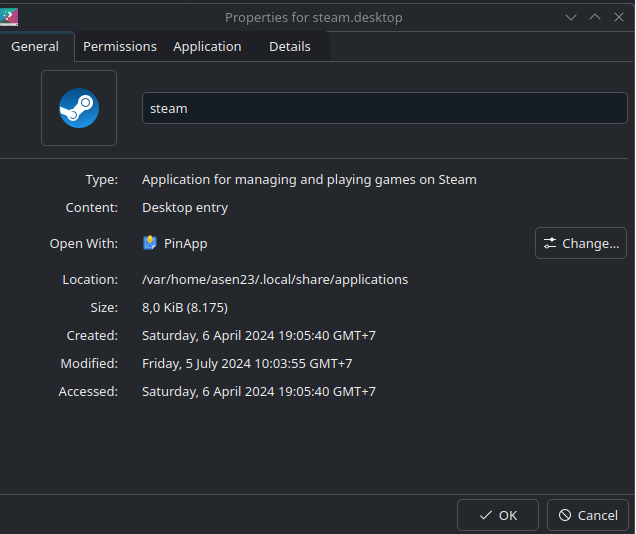Click the PinApp application icon
This screenshot has width=636, height=534.
click(x=150, y=243)
